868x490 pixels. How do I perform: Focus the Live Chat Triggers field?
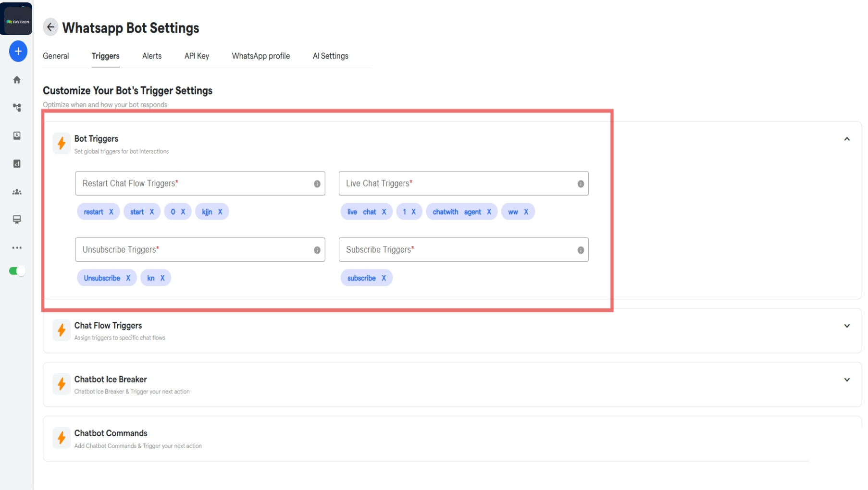[x=463, y=184]
